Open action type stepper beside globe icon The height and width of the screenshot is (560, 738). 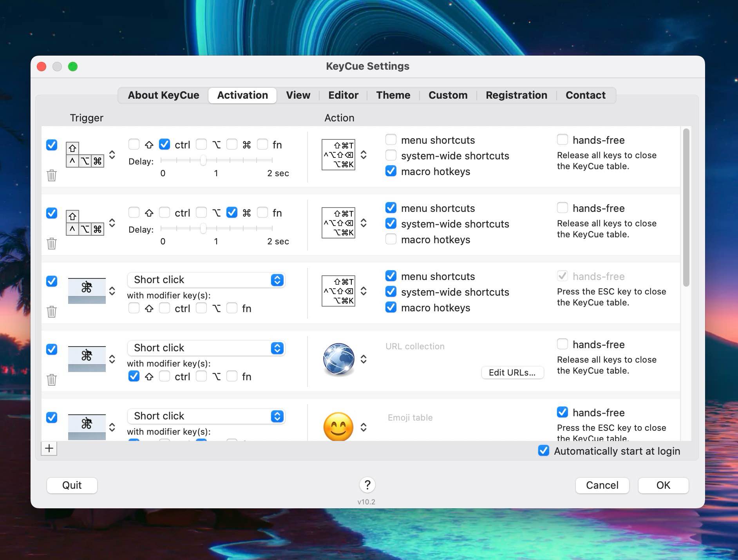click(364, 359)
